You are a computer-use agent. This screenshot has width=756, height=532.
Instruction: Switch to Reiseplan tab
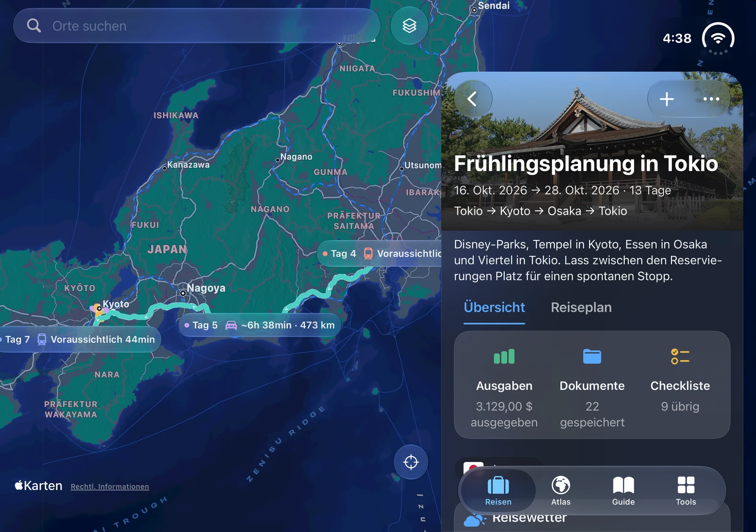click(x=581, y=308)
